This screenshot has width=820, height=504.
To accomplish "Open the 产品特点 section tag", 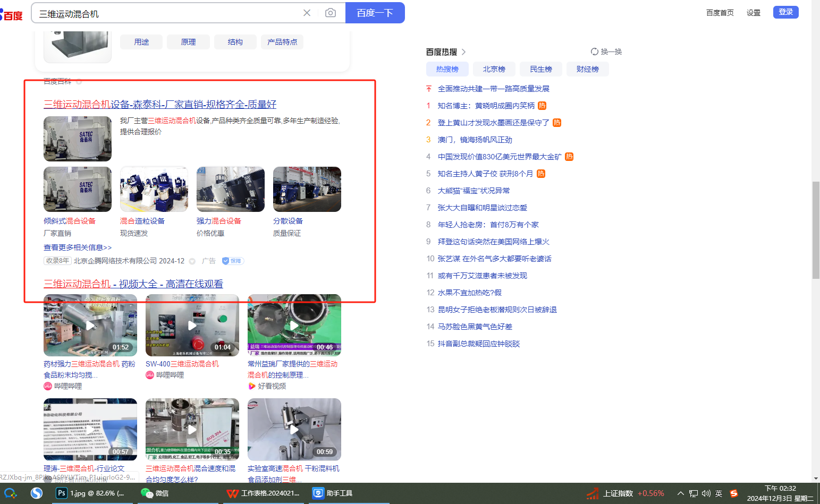I will point(282,42).
